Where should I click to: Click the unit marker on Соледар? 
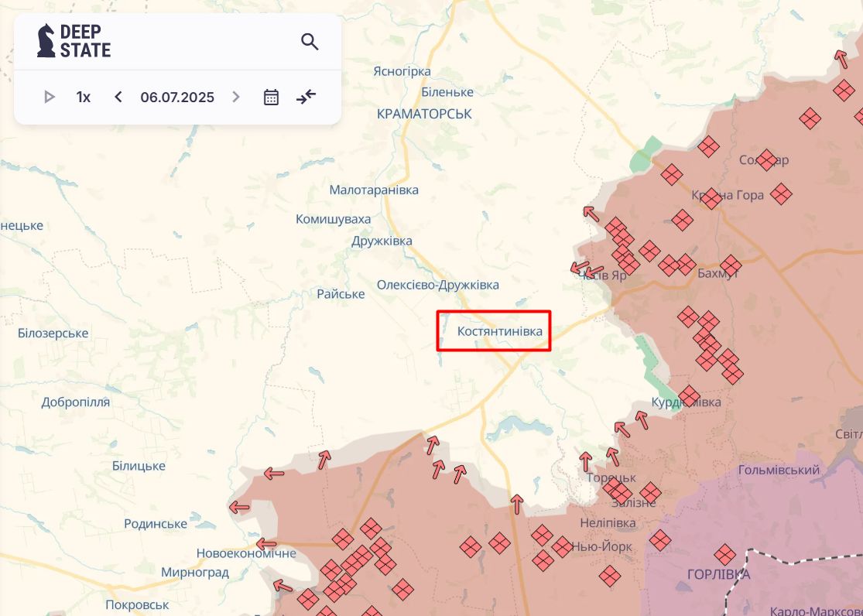pos(766,159)
